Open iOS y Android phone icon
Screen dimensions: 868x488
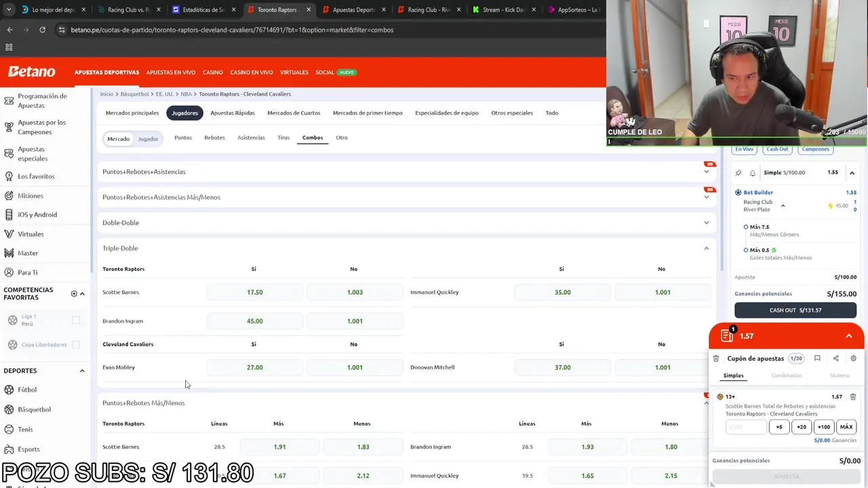tap(9, 215)
